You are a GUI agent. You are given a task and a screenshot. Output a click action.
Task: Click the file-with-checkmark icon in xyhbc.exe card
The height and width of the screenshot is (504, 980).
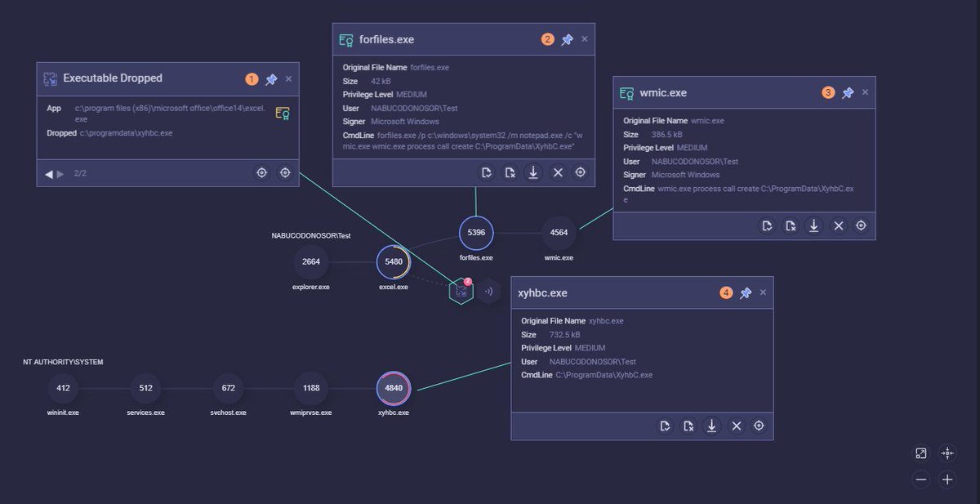pyautogui.click(x=665, y=426)
